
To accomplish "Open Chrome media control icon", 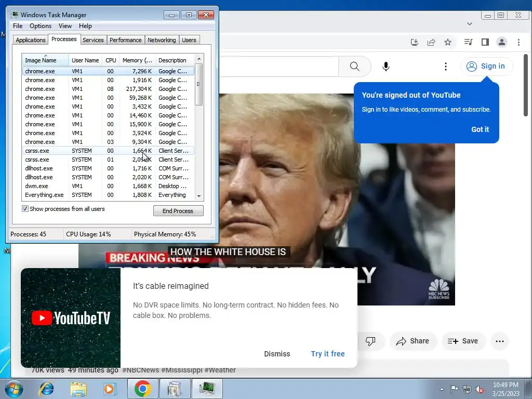I will tap(469, 42).
